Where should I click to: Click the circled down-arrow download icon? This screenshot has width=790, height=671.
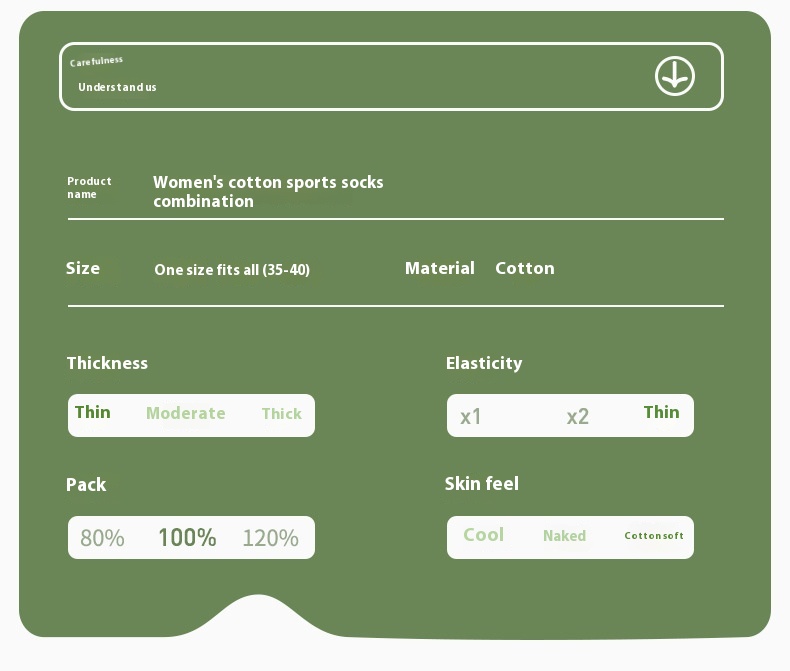pyautogui.click(x=675, y=76)
